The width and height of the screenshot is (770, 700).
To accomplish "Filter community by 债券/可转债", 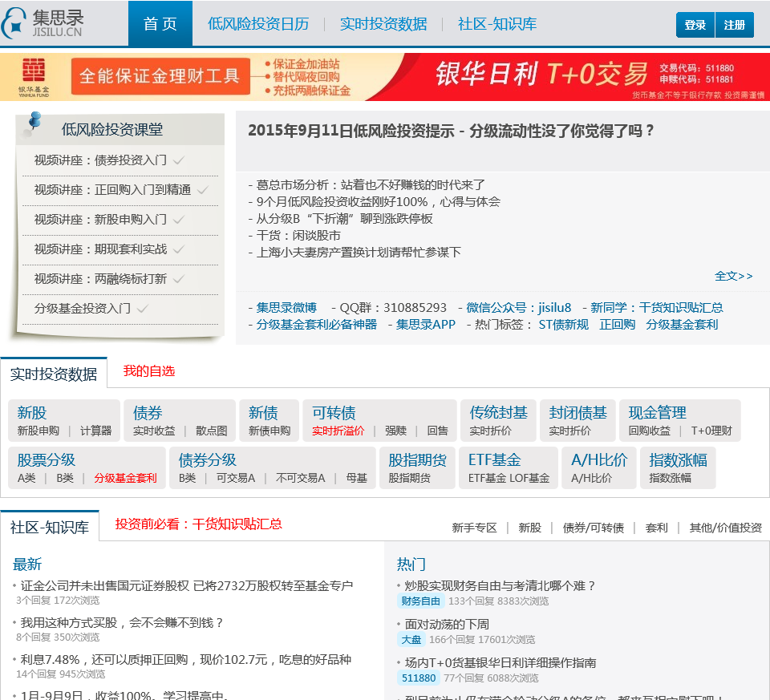I will click(594, 528).
